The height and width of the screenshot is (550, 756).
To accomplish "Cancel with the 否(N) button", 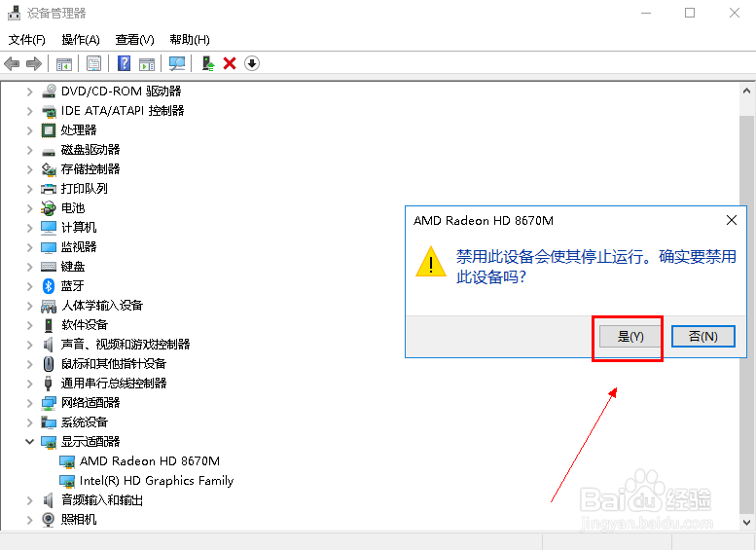I will 702,336.
